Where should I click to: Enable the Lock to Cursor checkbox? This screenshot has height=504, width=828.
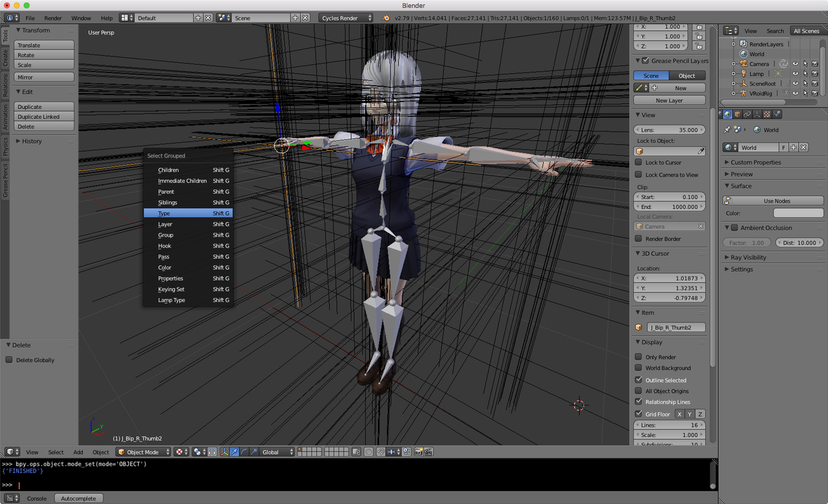point(638,163)
